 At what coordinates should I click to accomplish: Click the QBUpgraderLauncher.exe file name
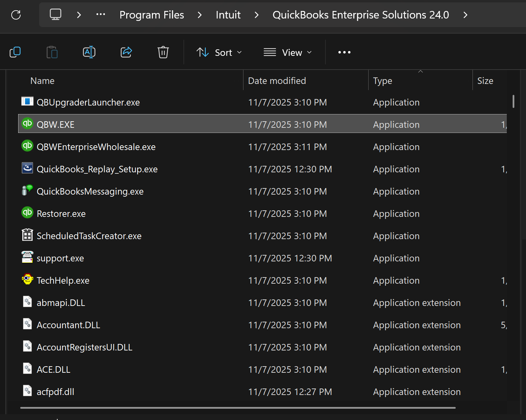(x=88, y=102)
